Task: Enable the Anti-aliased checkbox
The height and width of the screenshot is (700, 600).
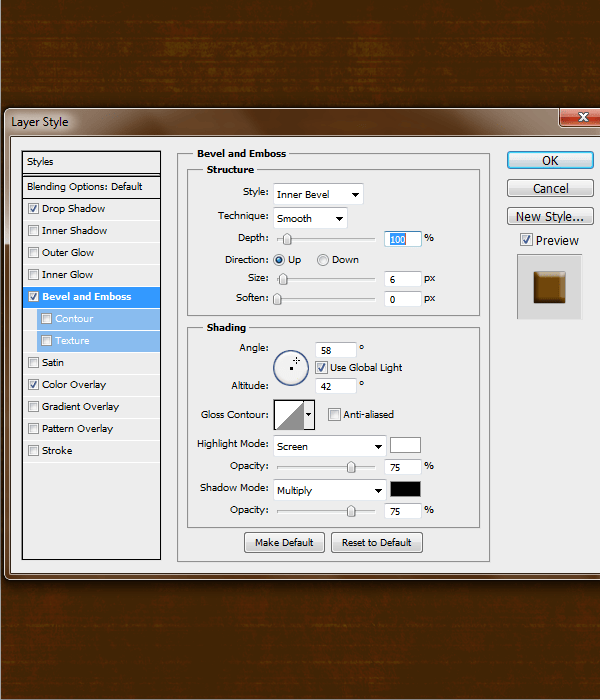Action: (x=334, y=414)
